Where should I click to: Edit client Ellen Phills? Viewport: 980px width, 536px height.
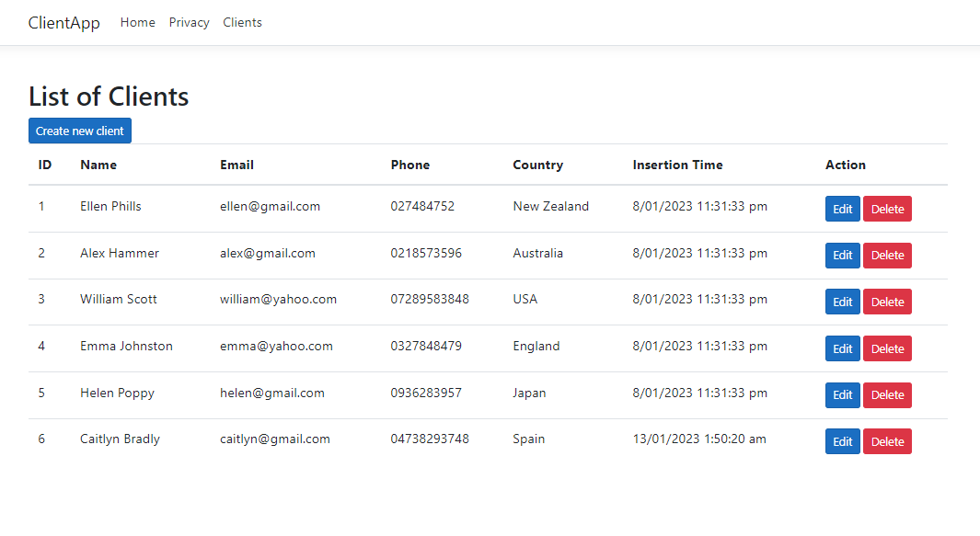coord(842,209)
